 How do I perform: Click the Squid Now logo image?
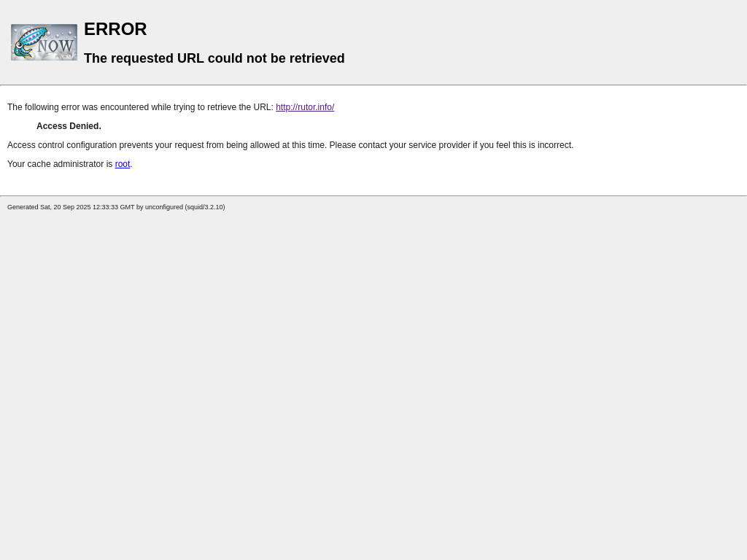click(44, 42)
